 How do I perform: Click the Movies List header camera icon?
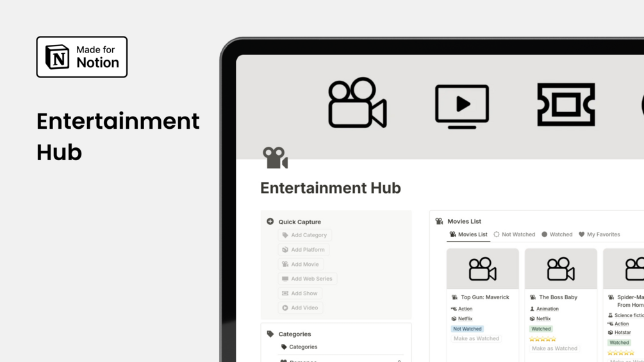(439, 221)
